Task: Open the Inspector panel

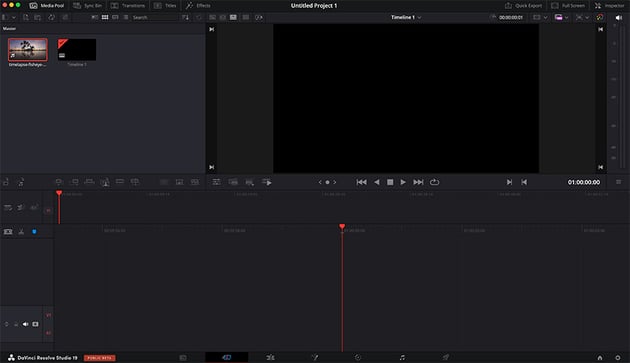Action: [x=610, y=6]
